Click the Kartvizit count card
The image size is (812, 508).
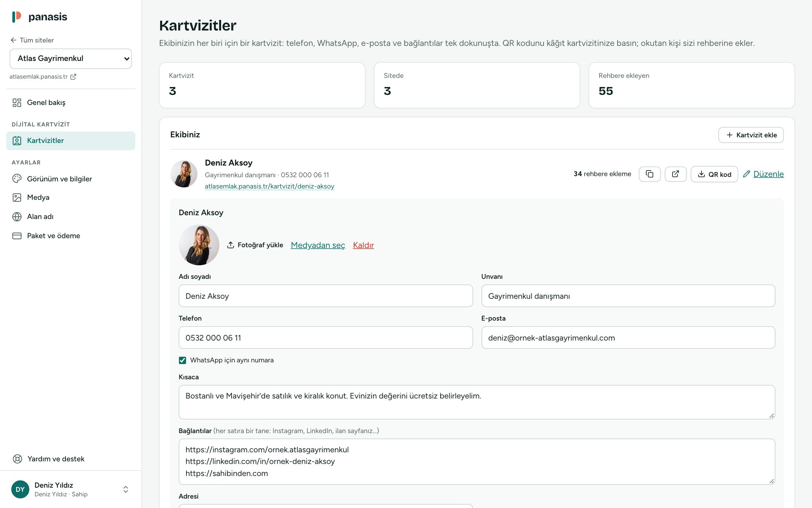point(262,85)
